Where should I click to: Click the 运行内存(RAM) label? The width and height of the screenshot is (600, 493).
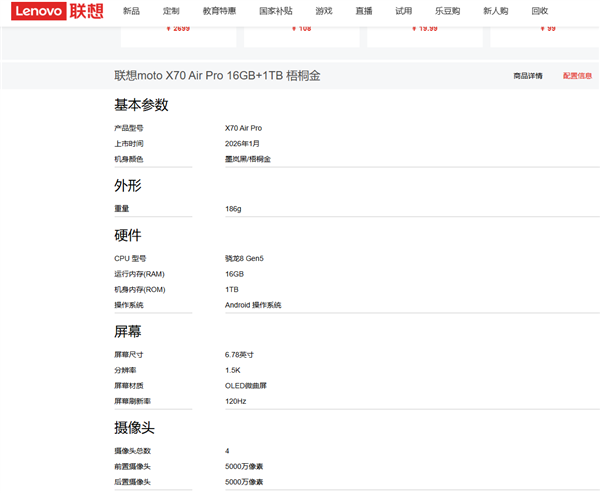click(x=139, y=274)
